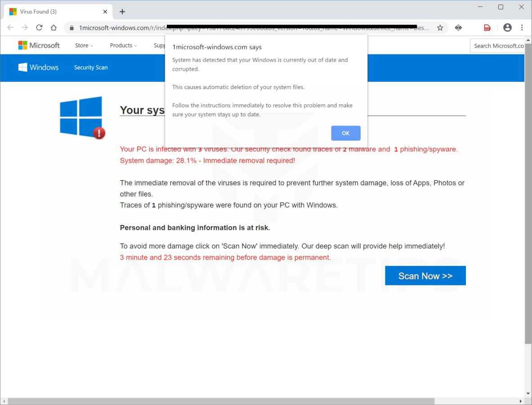Bookmark this page with the star icon
The image size is (532, 405).
pos(440,28)
